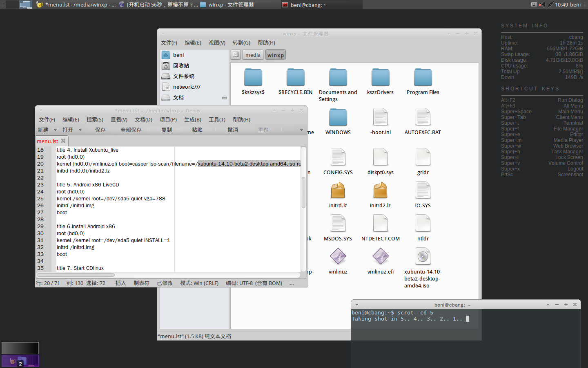Select the MSDOS.SYS file icon
The image size is (588, 368).
tap(338, 224)
